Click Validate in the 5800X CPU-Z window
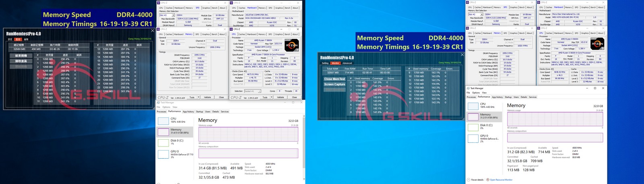Image resolution: width=644 pixels, height=184 pixels. (x=281, y=97)
